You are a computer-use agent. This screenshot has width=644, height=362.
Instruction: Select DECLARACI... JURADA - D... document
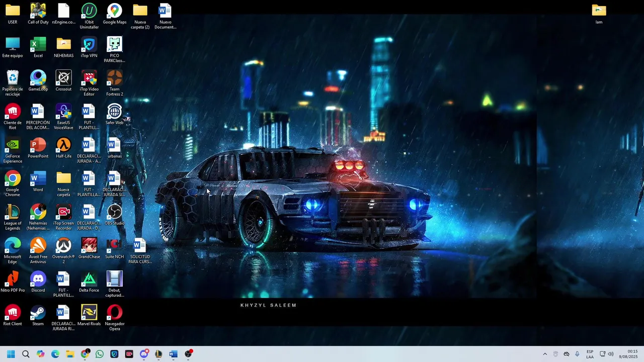(89, 217)
